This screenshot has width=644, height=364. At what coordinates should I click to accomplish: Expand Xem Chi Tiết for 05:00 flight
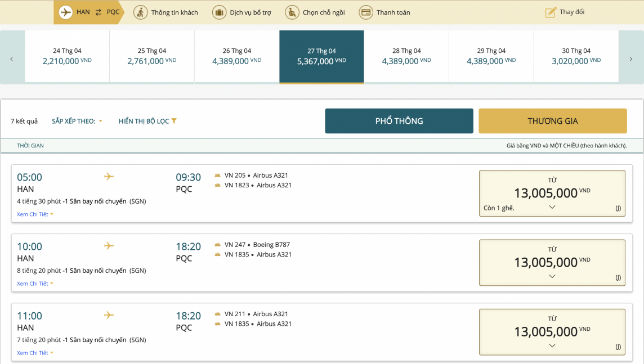point(35,214)
